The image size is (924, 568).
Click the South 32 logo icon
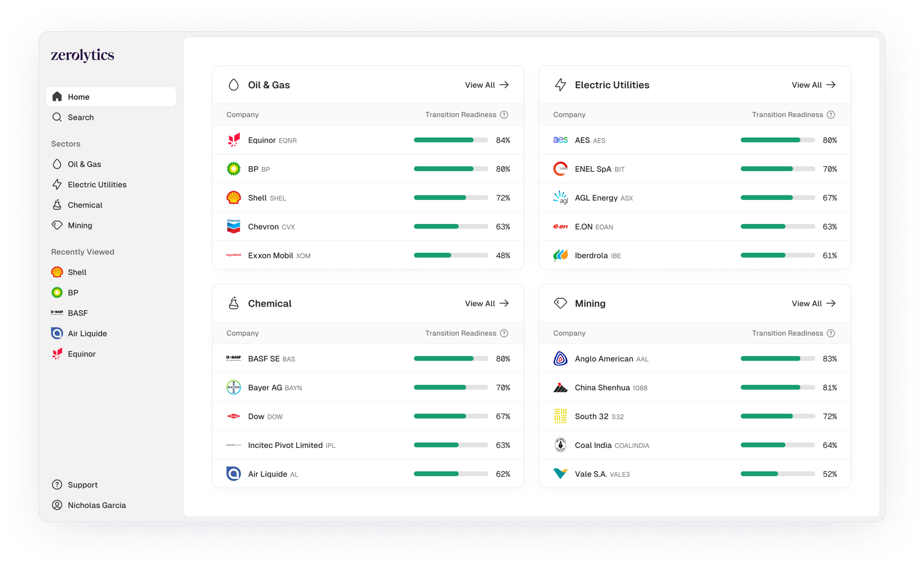[560, 416]
